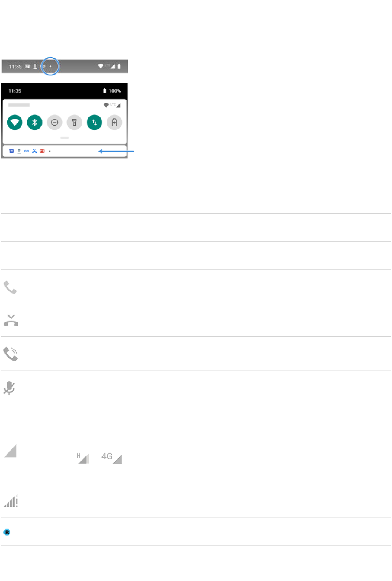Image resolution: width=392 pixels, height=581 pixels.
Task: Click the 4G signal icon
Action: click(x=112, y=458)
